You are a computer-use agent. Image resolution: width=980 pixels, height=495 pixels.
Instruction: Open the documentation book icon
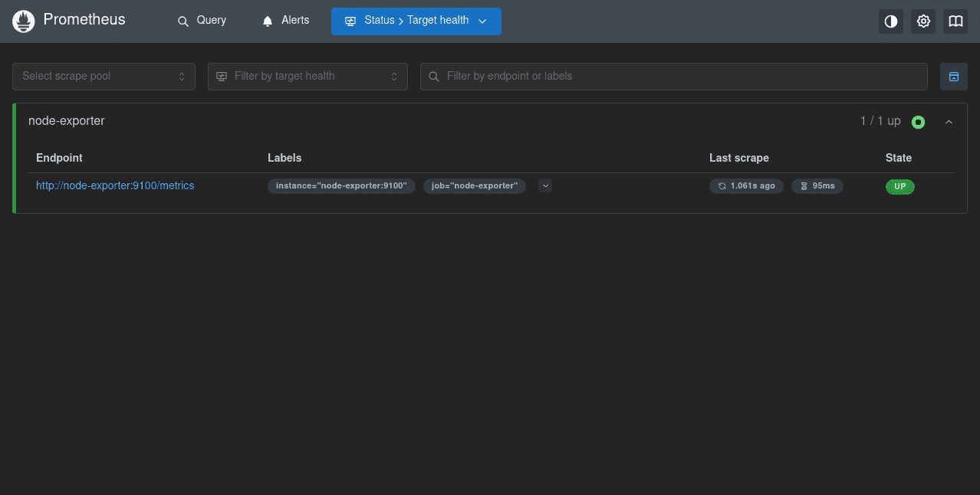[955, 21]
